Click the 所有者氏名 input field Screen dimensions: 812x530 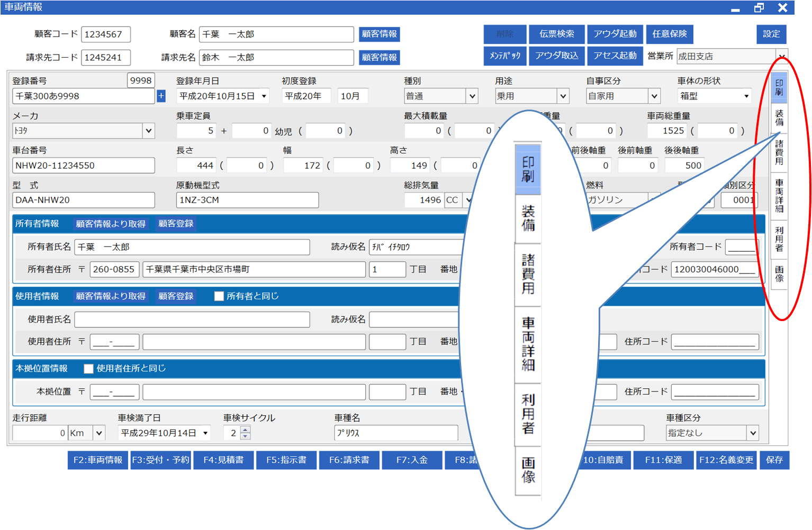tap(192, 247)
